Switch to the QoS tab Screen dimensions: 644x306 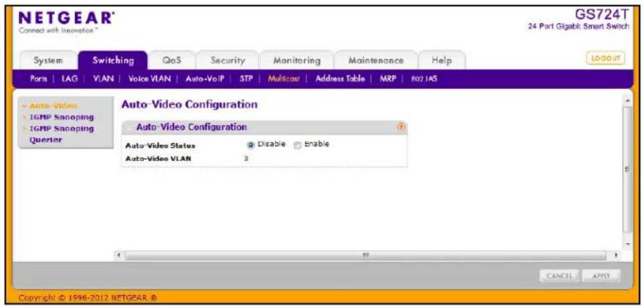[172, 61]
